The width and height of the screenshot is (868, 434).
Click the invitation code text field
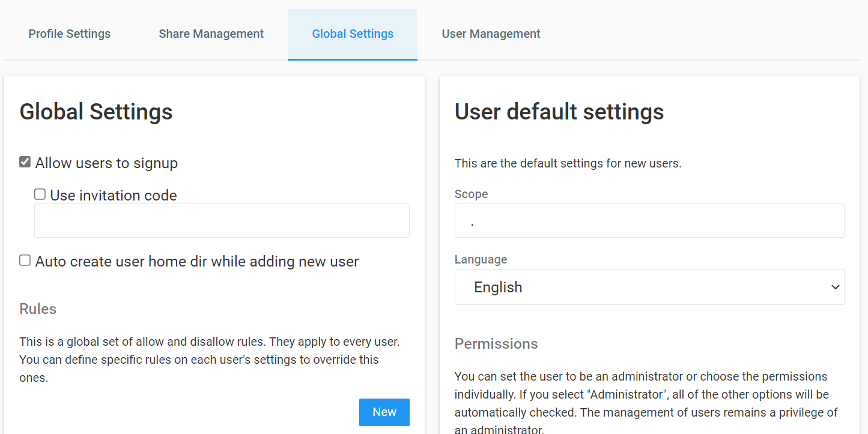point(222,220)
